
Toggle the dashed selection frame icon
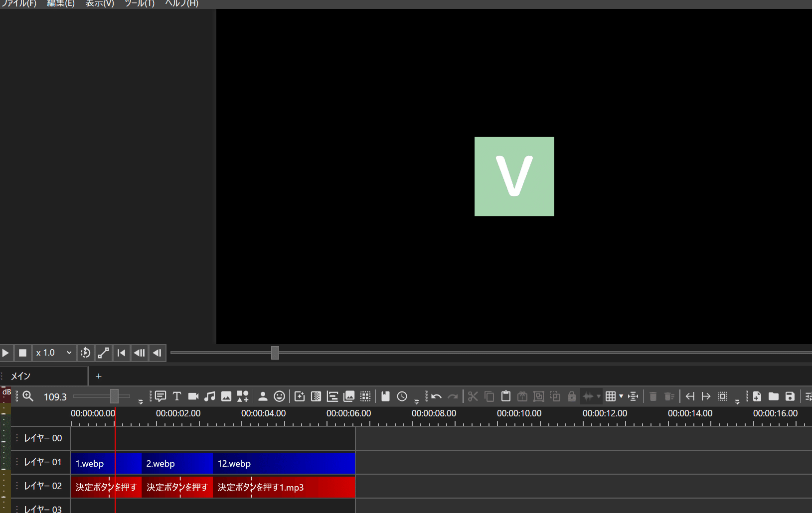click(x=723, y=396)
